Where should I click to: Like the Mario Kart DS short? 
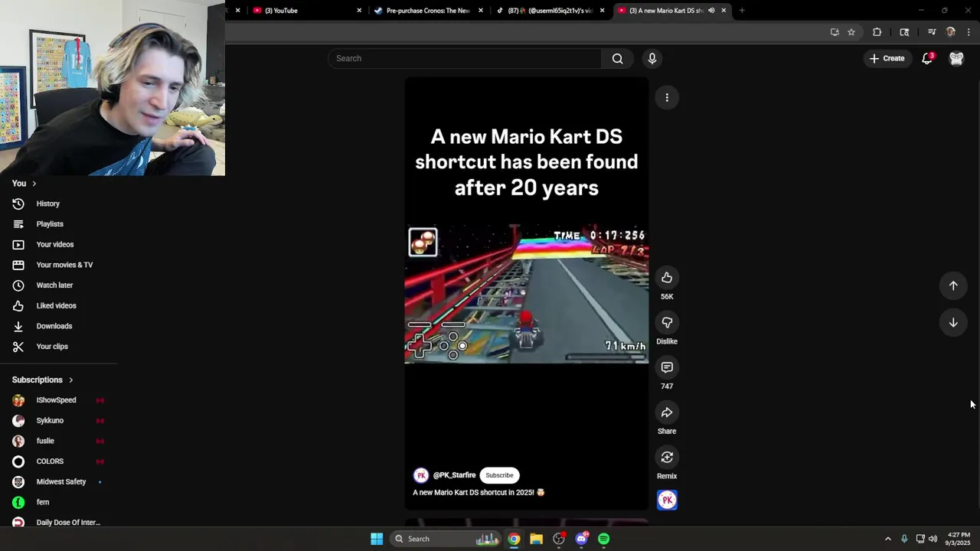(667, 278)
